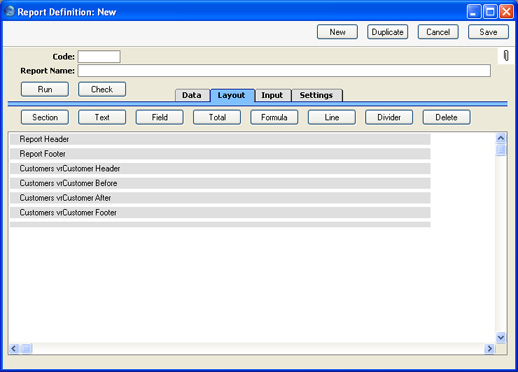518x372 pixels.
Task: Maximize the Report Definition window
Action: tap(490, 12)
